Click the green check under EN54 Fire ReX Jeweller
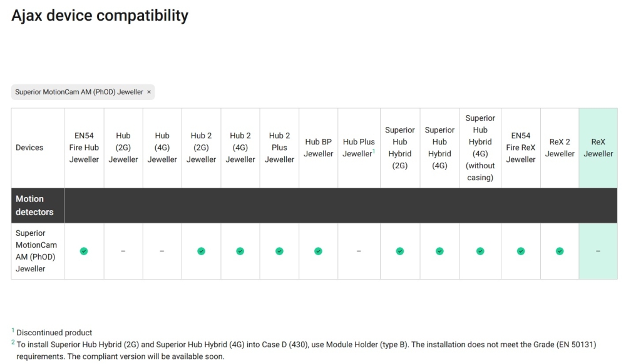Screen dimensions: 626x364 pyautogui.click(x=520, y=251)
